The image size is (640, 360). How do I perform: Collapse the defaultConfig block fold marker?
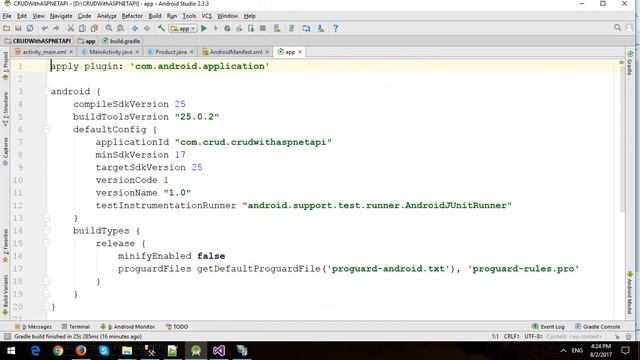[x=46, y=129]
